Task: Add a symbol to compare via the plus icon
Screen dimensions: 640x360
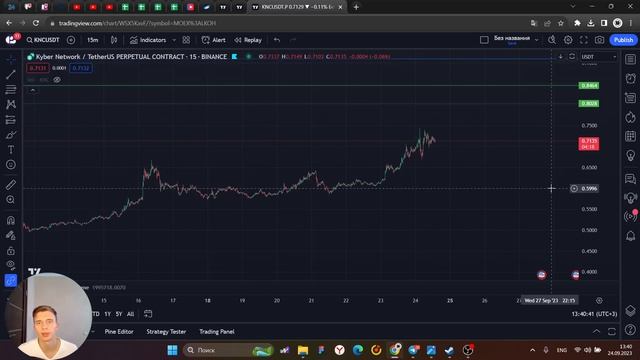Action: click(71, 40)
